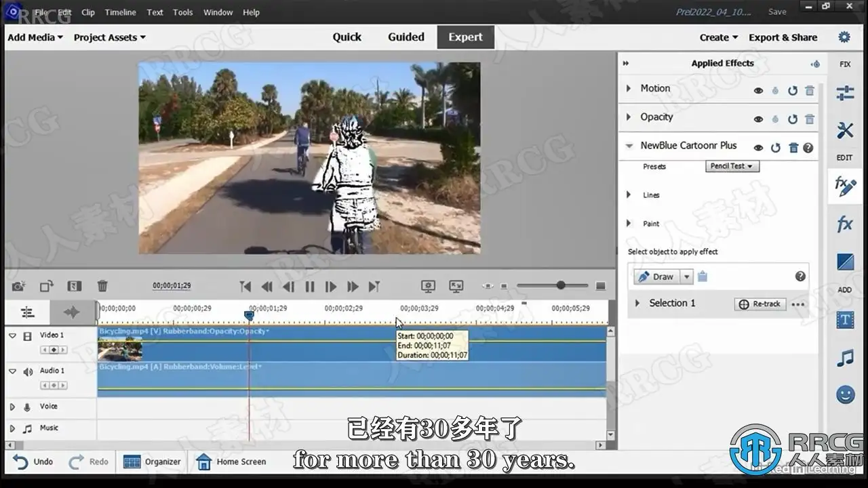This screenshot has height=488, width=868.
Task: Expand the Opacity effect
Action: [x=629, y=117]
